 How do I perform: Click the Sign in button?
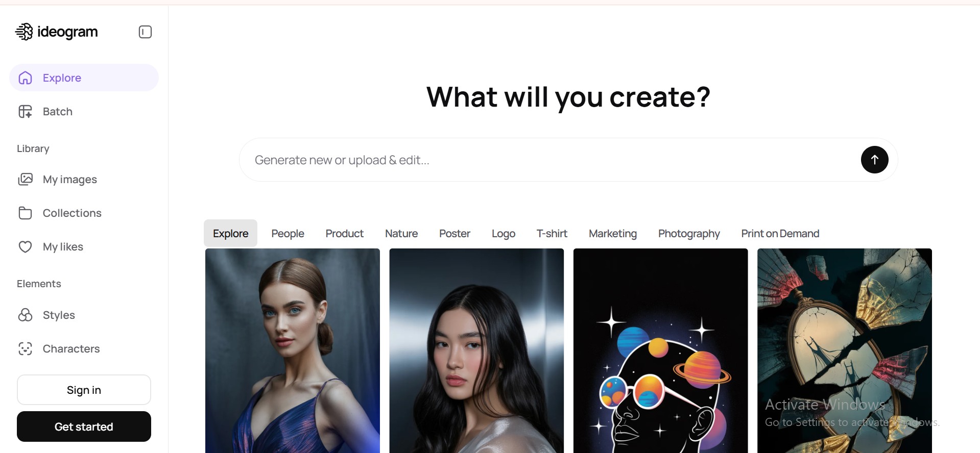[x=84, y=390]
